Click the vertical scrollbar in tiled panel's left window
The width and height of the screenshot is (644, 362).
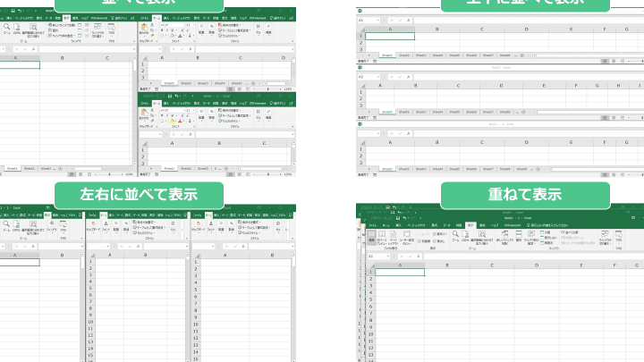tap(134, 111)
